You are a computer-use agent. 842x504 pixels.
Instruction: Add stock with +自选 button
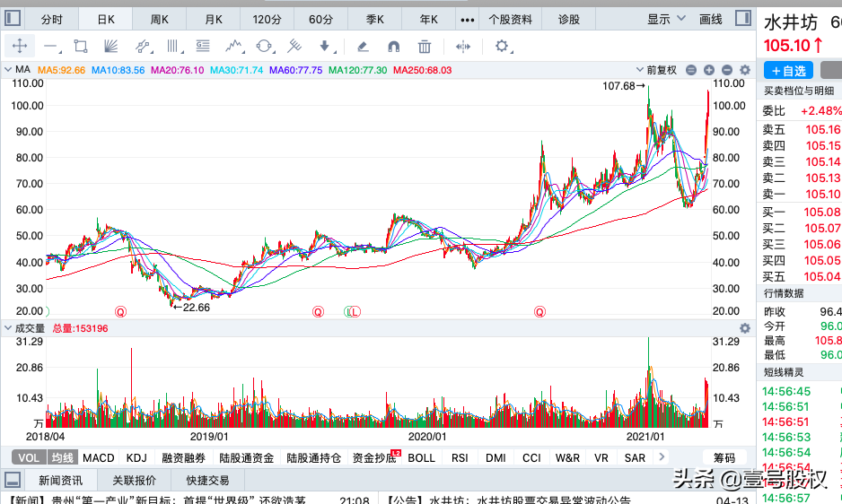pos(788,70)
